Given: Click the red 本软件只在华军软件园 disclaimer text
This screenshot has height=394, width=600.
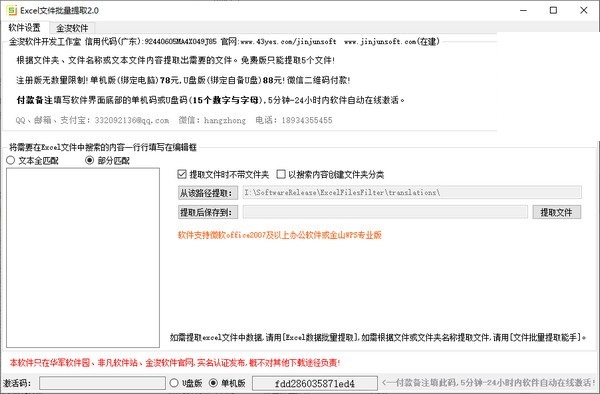Looking at the screenshot, I should click(x=174, y=362).
